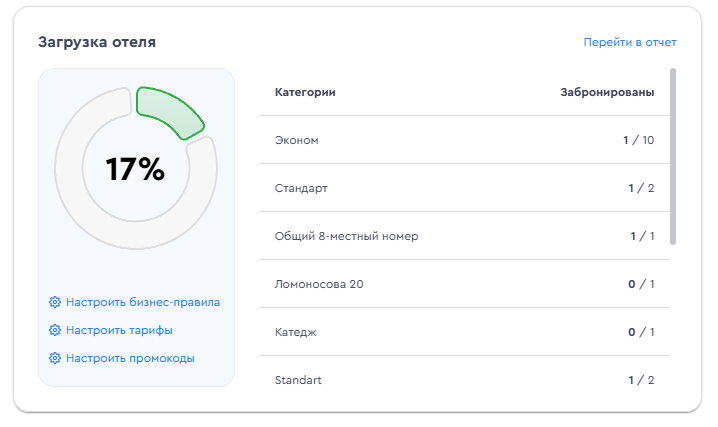This screenshot has height=427, width=718.
Task: Open the Настроить бизнес-правила link
Action: (143, 302)
